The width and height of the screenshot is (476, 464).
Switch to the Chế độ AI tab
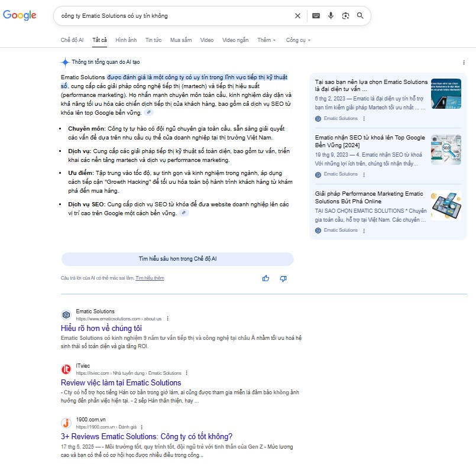pos(72,40)
